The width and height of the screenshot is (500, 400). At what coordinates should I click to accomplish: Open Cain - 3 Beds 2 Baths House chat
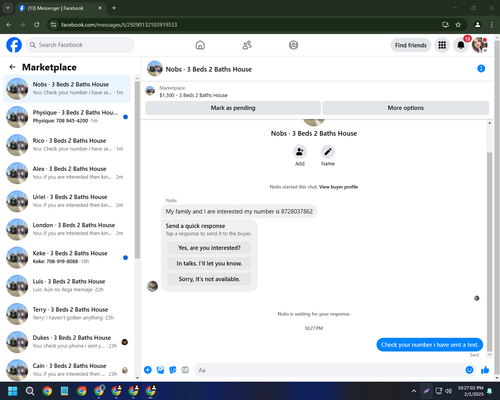click(x=67, y=369)
